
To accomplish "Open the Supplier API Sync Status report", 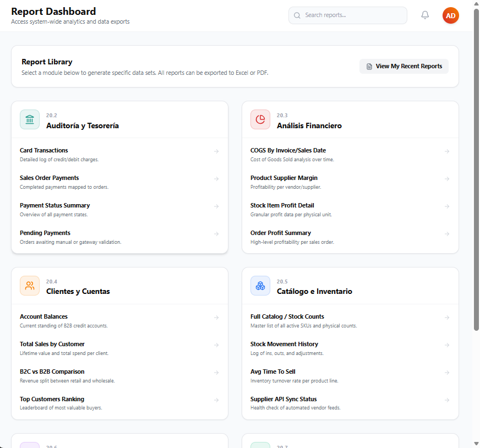I will point(350,403).
